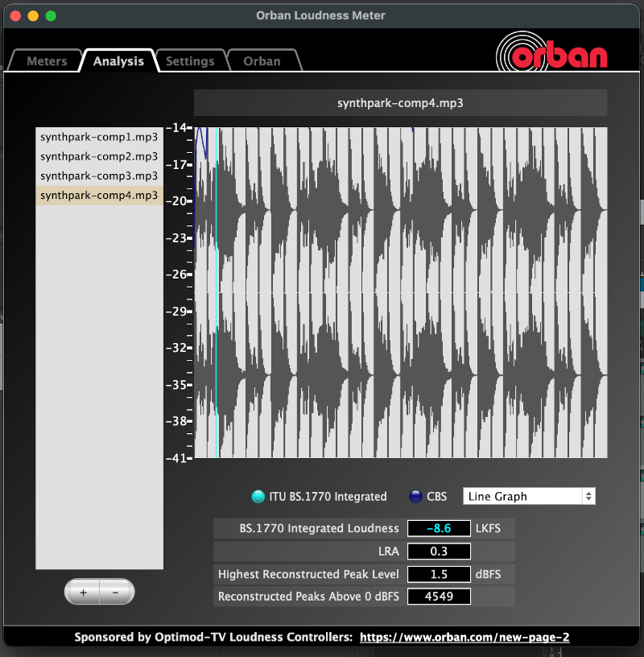The height and width of the screenshot is (657, 644).
Task: Click the green macOS zoom window button
Action: coord(51,15)
